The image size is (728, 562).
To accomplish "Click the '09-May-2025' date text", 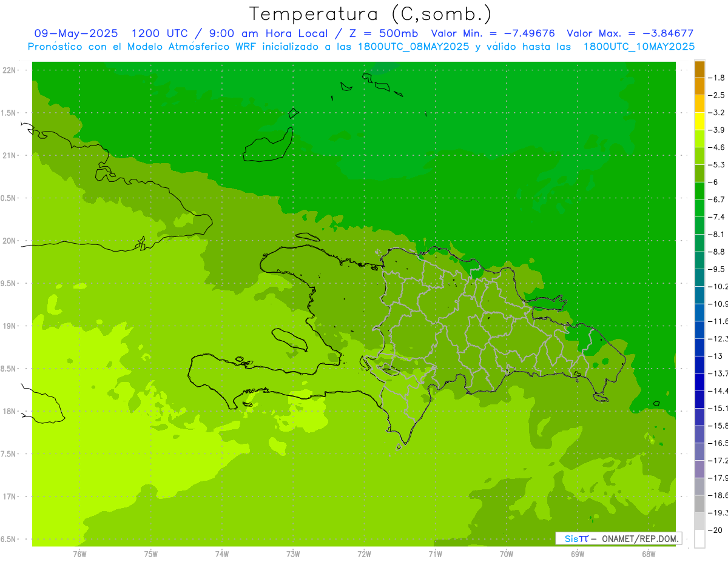I will point(76,33).
